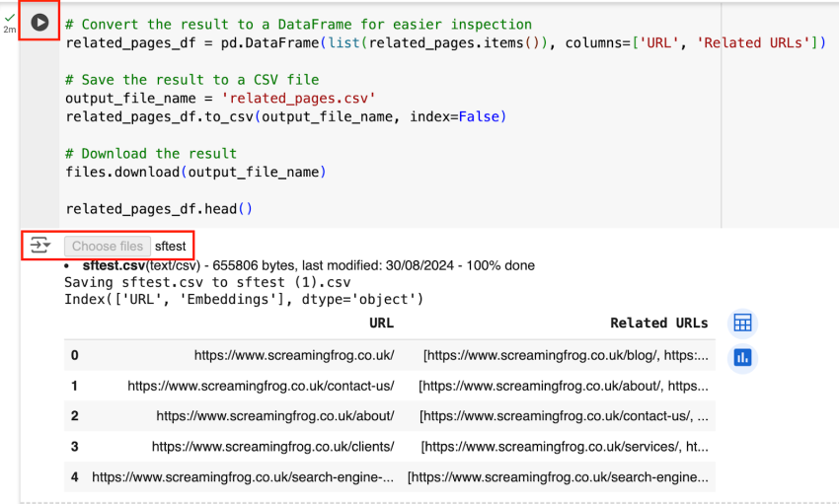The image size is (839, 504).
Task: Click the row 0 screamingfrog.co.uk URL cell
Action: [x=294, y=355]
